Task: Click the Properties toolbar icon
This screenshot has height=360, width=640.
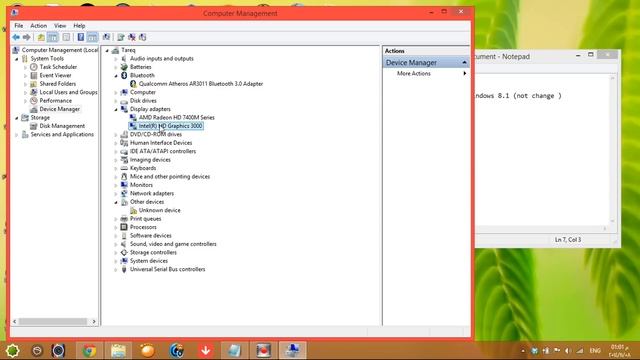Action: pyautogui.click(x=66, y=37)
